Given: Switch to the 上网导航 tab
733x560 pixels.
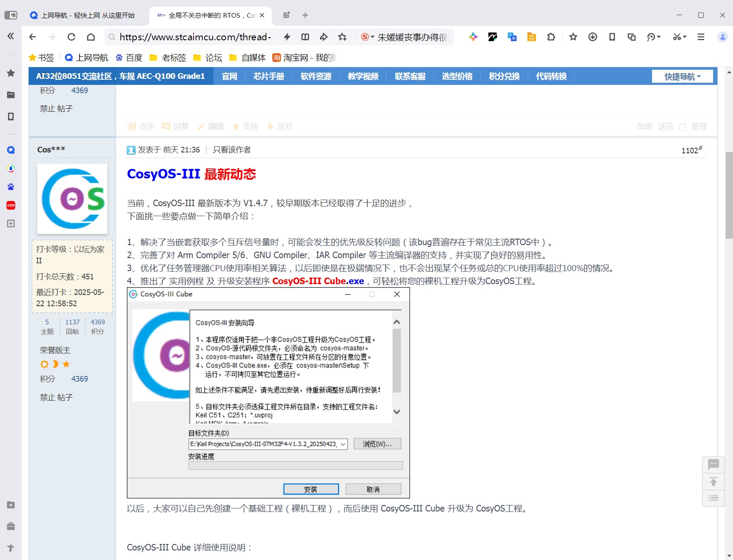Looking at the screenshot, I should click(82, 15).
